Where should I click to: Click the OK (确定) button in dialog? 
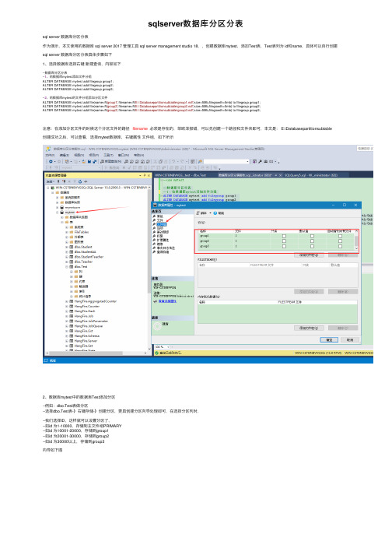329,340
